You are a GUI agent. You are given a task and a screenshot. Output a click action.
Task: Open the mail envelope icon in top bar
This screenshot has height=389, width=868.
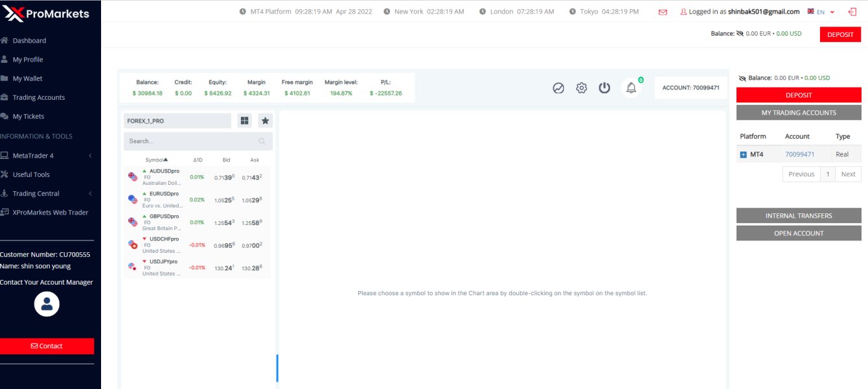663,12
